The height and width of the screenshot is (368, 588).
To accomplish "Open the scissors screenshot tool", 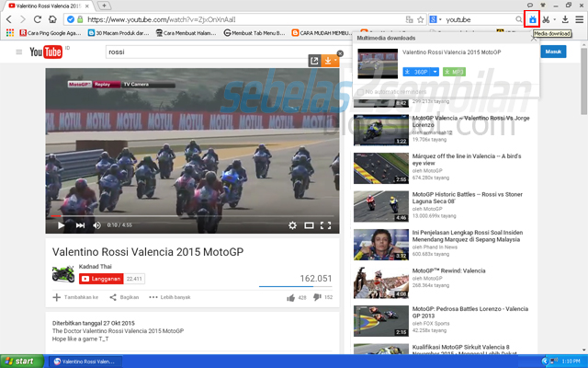I will 547,19.
